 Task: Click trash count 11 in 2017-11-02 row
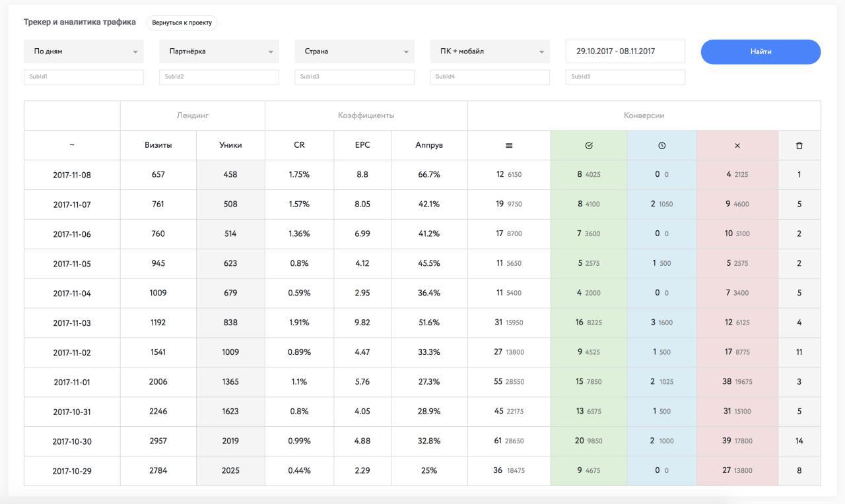click(799, 352)
